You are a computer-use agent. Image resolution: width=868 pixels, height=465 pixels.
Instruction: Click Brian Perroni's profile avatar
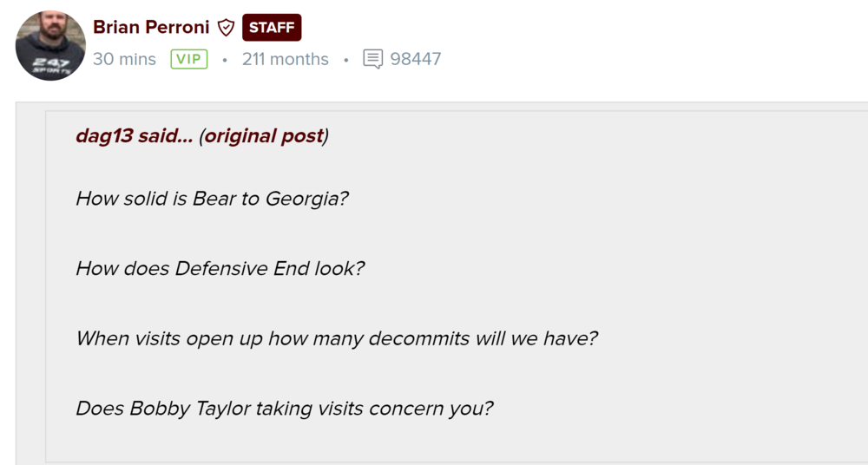pos(50,45)
